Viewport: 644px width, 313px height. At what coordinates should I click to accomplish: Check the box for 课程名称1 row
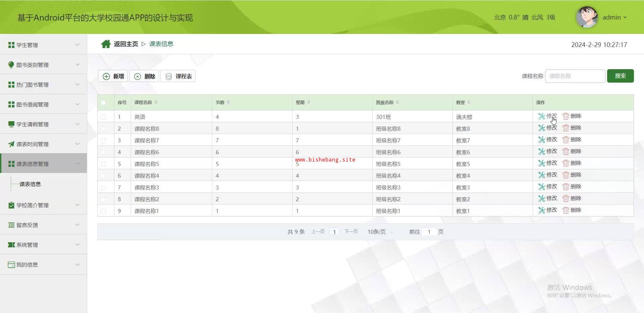click(x=103, y=211)
